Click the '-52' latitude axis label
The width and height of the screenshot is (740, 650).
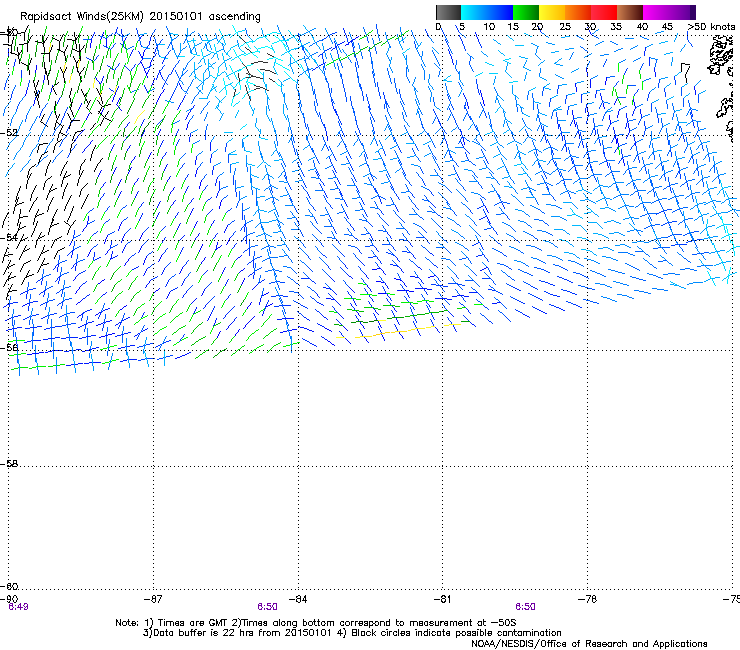9,133
